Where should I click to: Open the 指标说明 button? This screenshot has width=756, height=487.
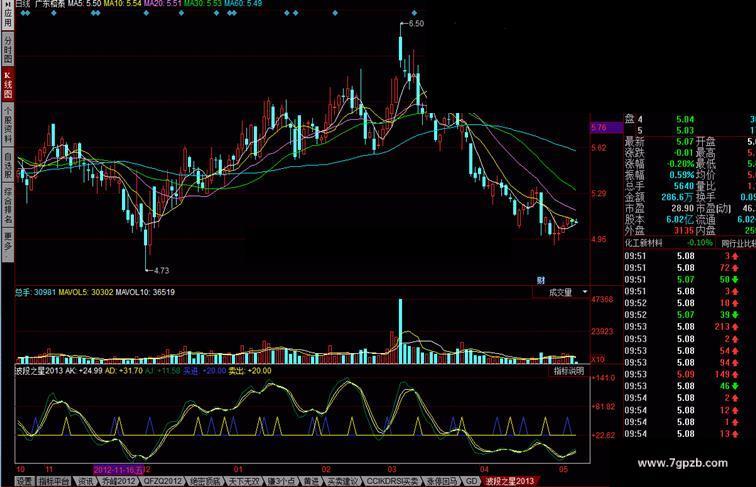[569, 371]
